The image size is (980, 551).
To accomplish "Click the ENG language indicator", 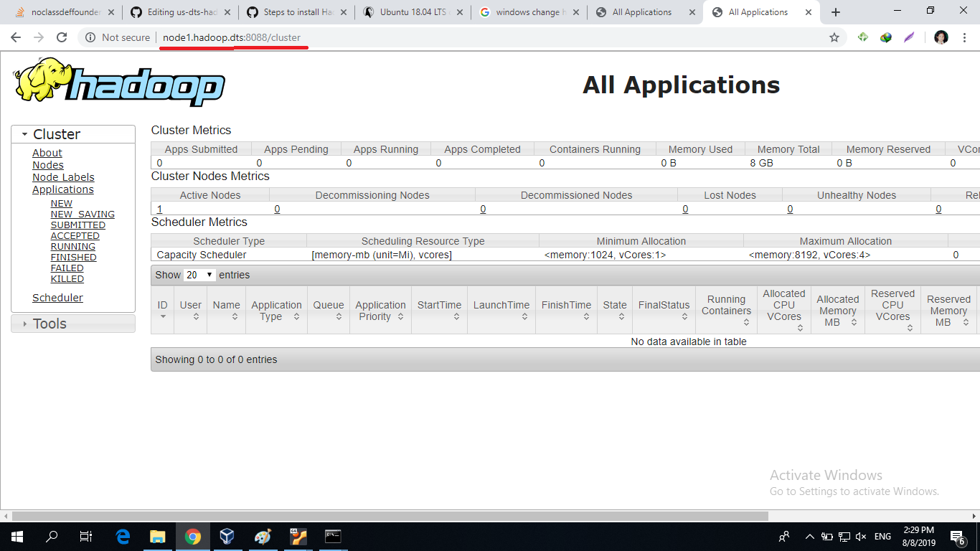I will pos(882,537).
